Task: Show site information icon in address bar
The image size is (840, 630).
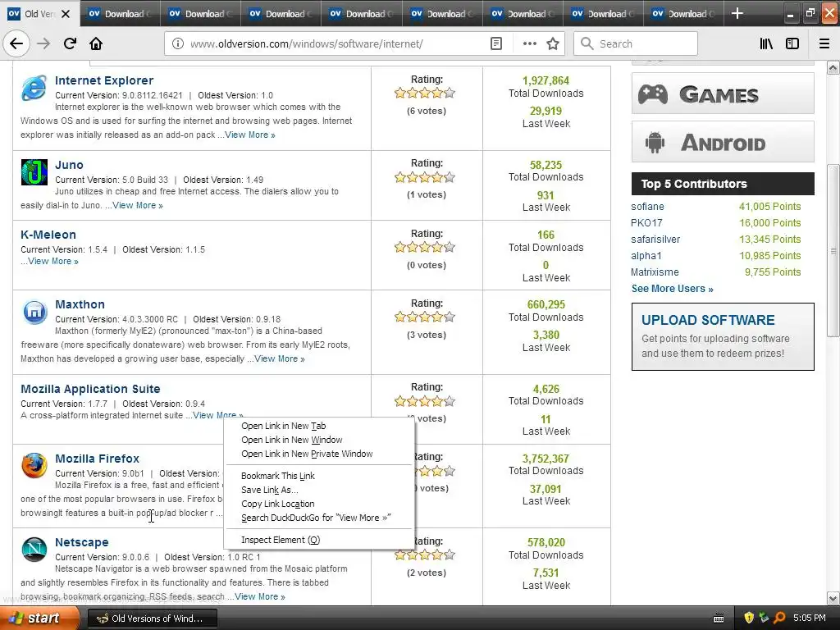Action: click(178, 43)
